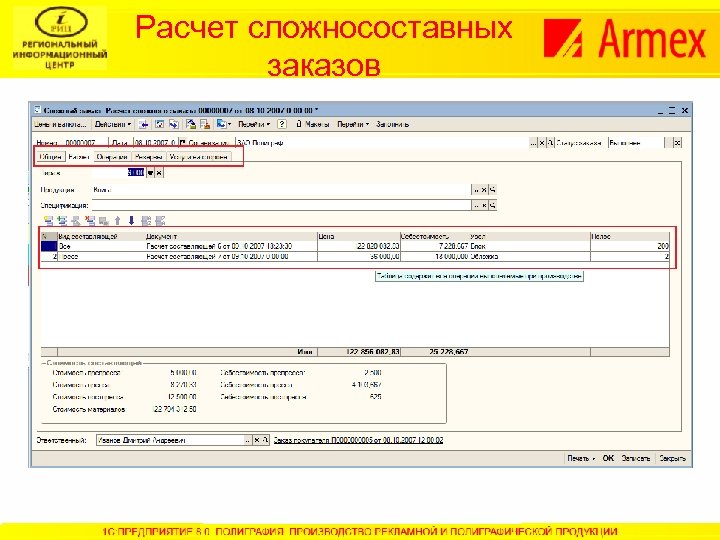Open the Действия dropdown menu

[x=113, y=124]
